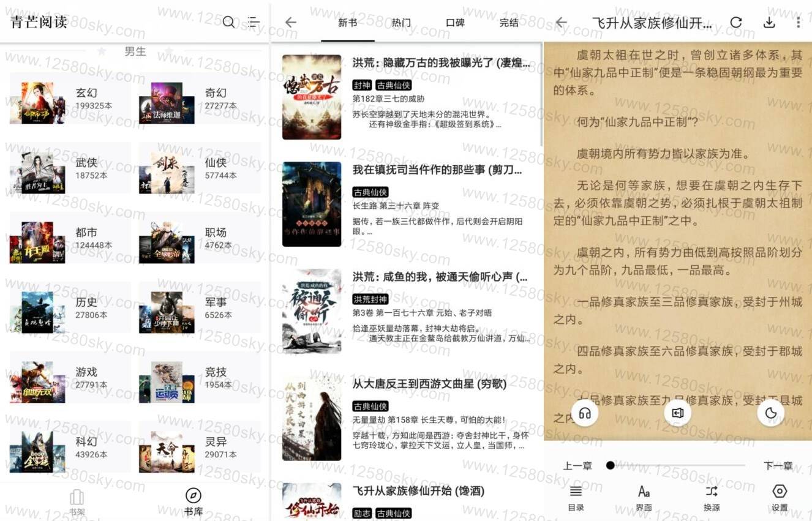
Task: Click the book list scrollbar
Action: coord(541,95)
